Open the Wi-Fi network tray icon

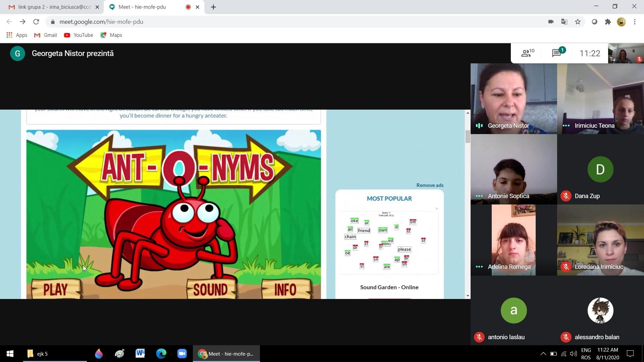pyautogui.click(x=563, y=354)
